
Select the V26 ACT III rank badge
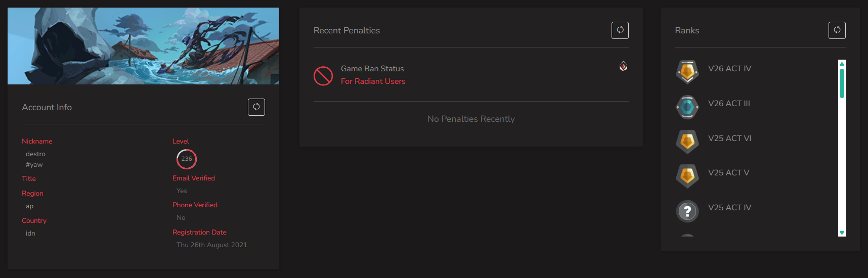pos(687,107)
